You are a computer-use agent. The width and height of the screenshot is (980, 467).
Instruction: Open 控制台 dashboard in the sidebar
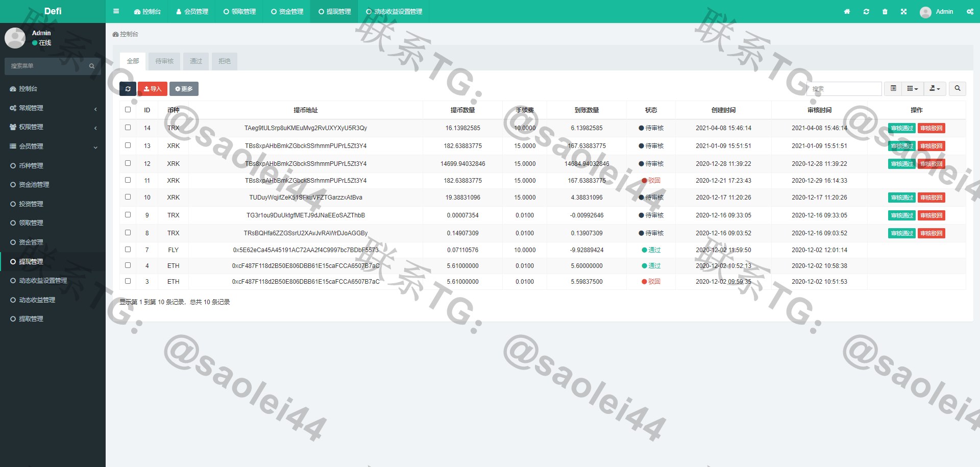(x=53, y=89)
